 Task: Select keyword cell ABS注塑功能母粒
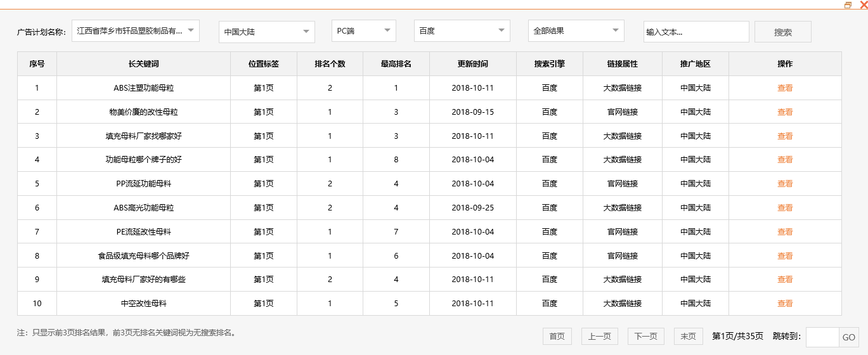pyautogui.click(x=143, y=88)
